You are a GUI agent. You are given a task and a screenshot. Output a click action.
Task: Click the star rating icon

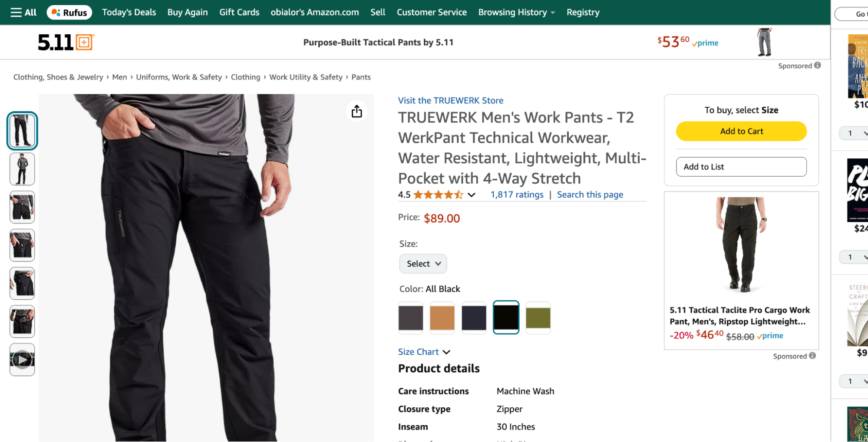tap(437, 195)
